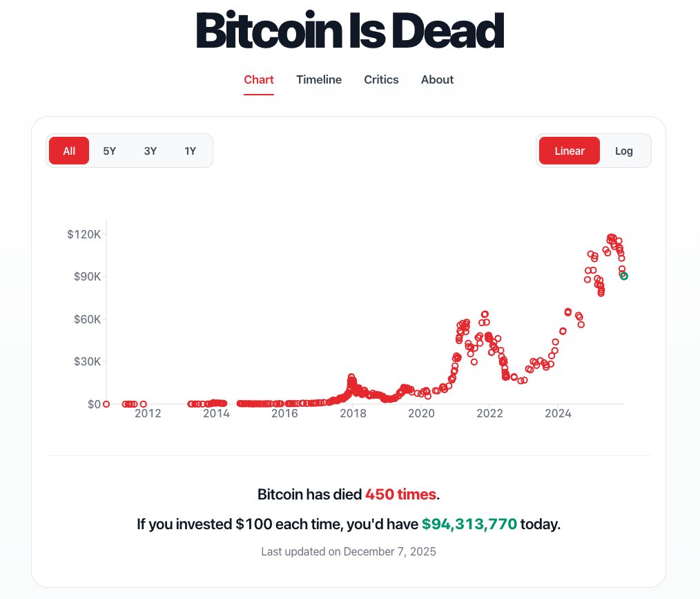Click the green $94,313,770 amount
The image size is (700, 599).
[469, 524]
